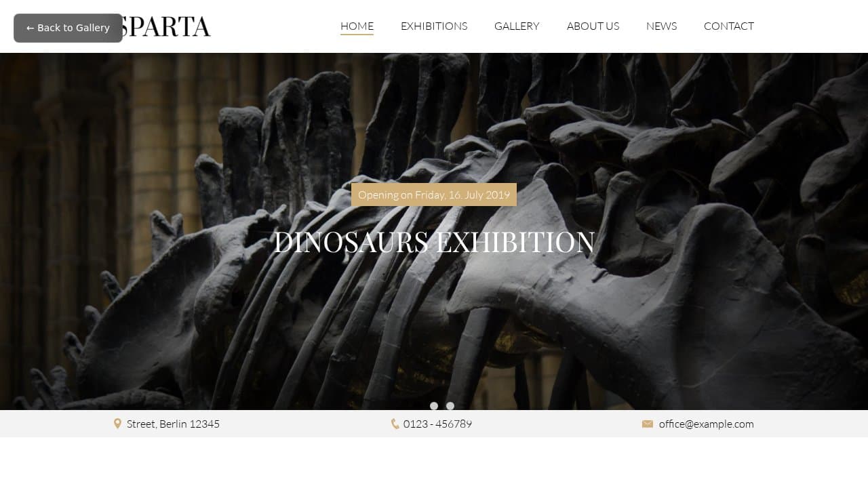Screen dimensions: 868x488
Task: Select the first slideshow dot
Action: click(x=434, y=406)
